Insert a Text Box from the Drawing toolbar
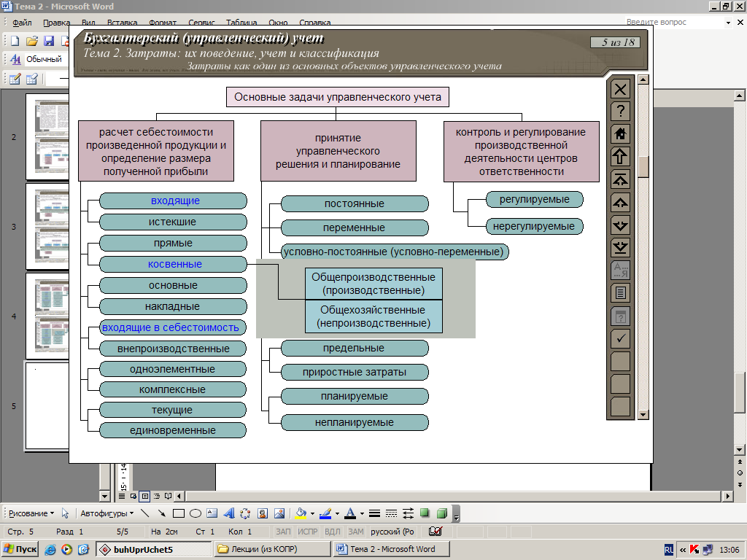The image size is (747, 560). point(212,513)
